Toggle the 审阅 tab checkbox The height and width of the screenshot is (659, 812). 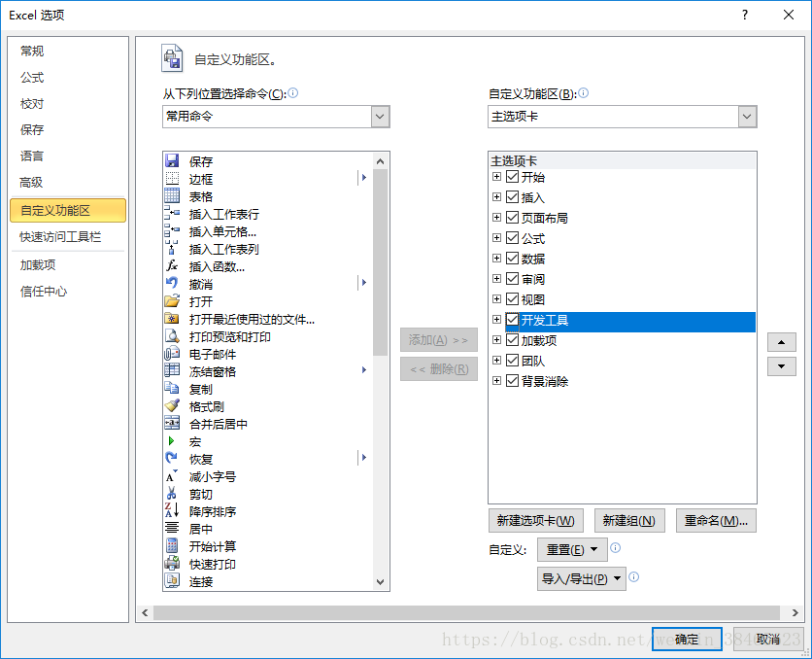pos(512,279)
